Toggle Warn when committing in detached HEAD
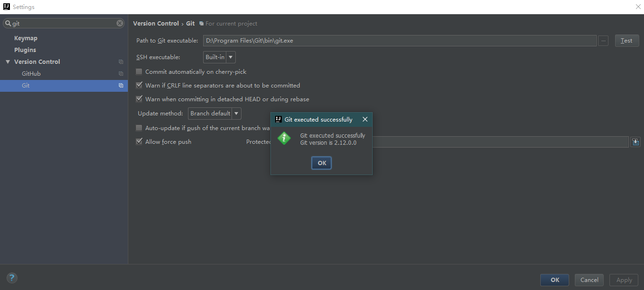 coord(139,99)
